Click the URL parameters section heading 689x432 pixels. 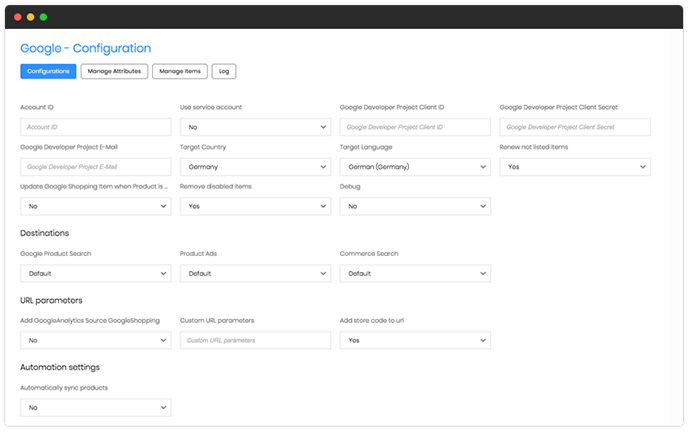[51, 301]
